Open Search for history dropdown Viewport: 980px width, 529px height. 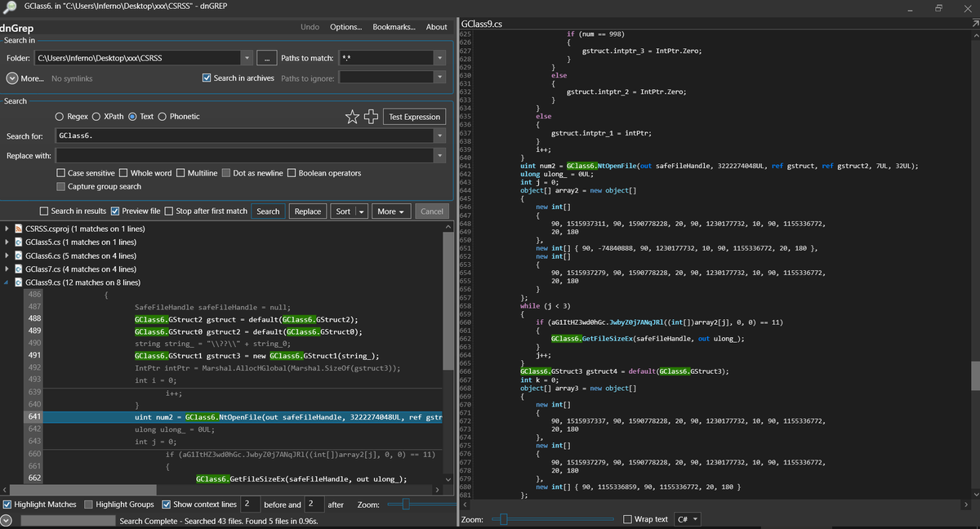click(x=441, y=135)
